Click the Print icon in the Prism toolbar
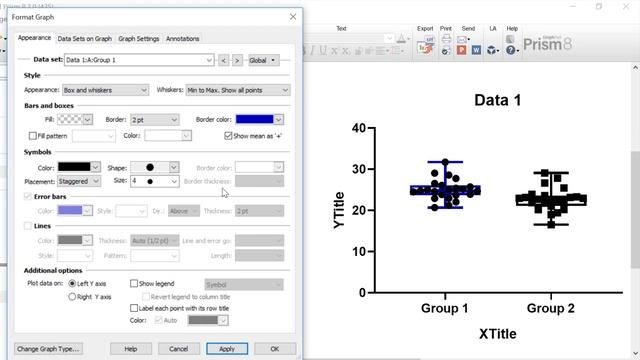 click(446, 39)
